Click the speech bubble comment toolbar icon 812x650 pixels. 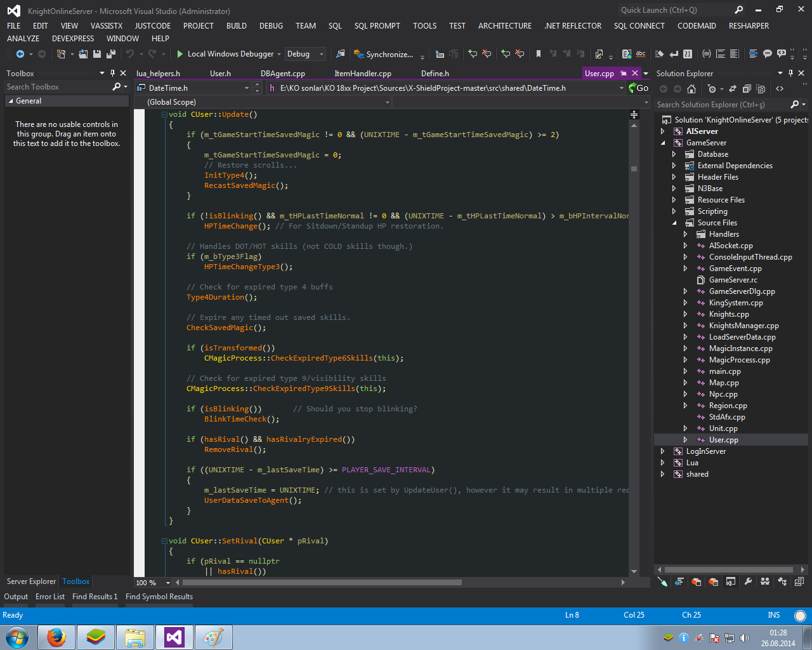click(768, 54)
